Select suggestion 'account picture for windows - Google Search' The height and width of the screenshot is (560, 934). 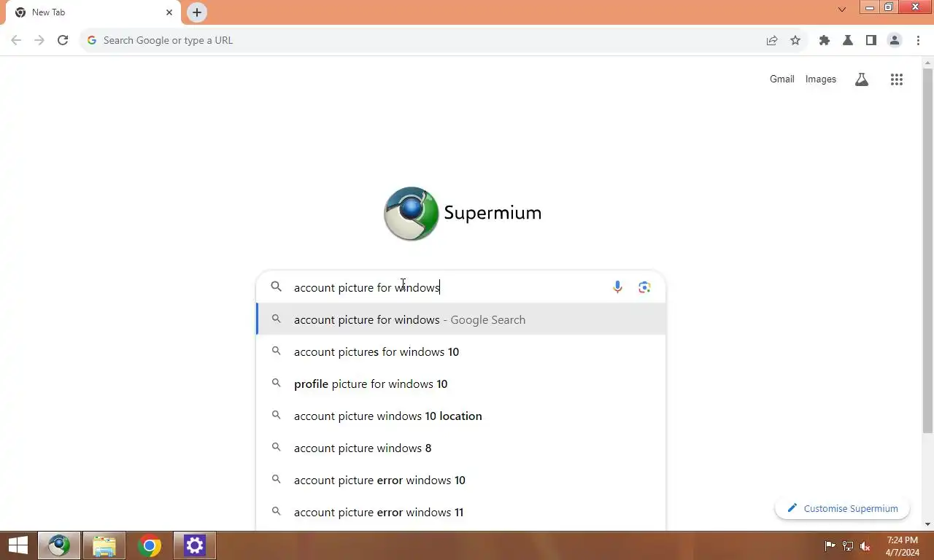pyautogui.click(x=460, y=319)
